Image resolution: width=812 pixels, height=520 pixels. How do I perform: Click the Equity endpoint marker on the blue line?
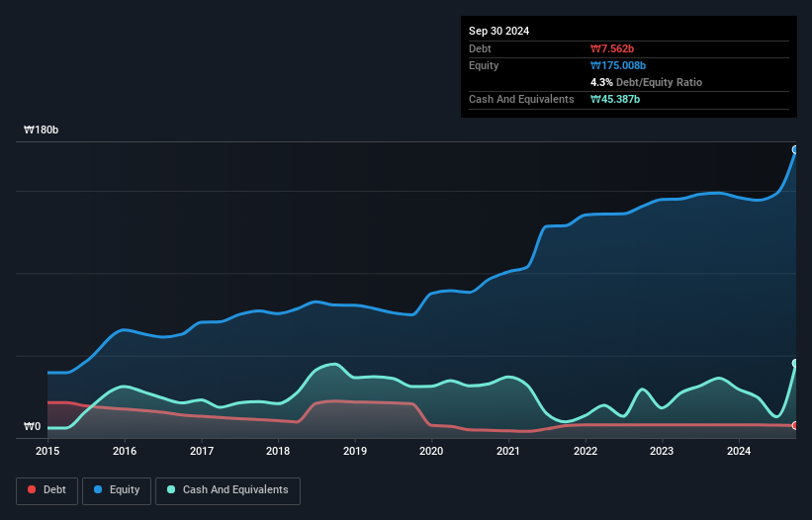(795, 150)
